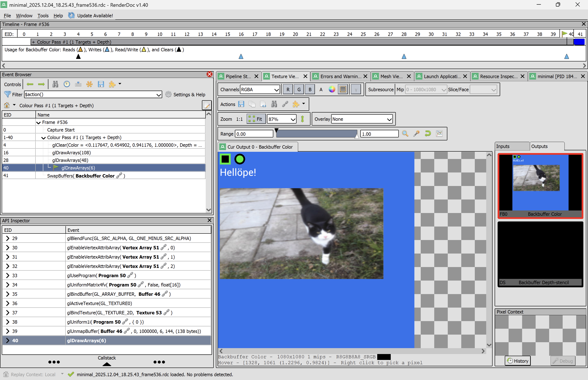Screen dimensions: 588x380
Task: Click the save texture icon in Actions
Action: click(x=241, y=104)
